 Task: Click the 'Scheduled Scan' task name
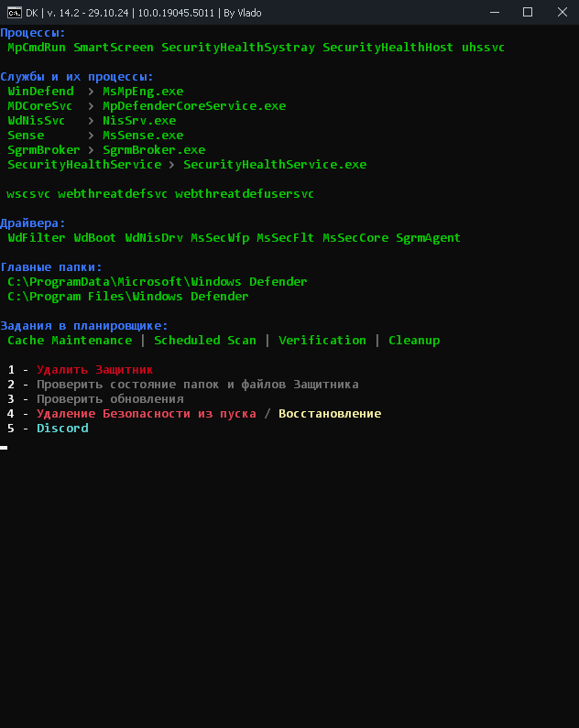(205, 341)
